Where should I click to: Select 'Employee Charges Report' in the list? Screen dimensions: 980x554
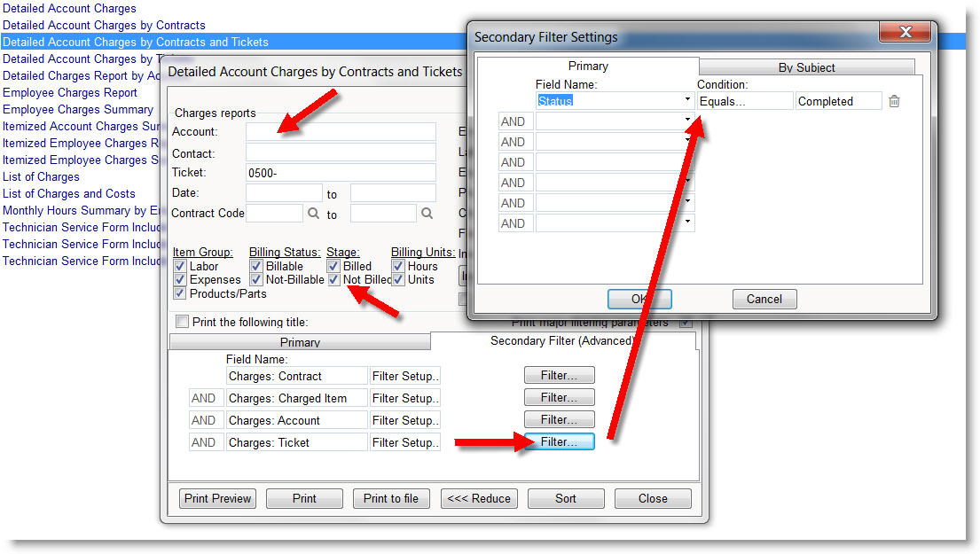[70, 92]
